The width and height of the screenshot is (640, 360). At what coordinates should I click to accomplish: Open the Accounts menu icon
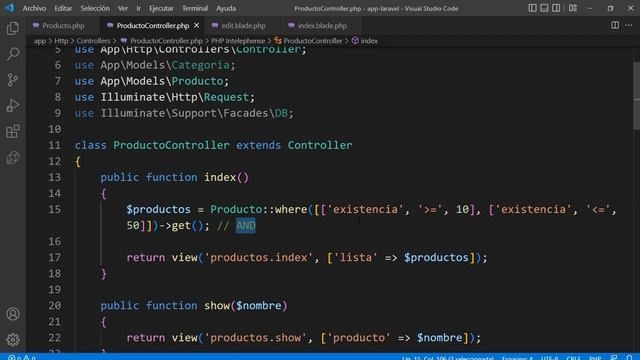[13, 314]
